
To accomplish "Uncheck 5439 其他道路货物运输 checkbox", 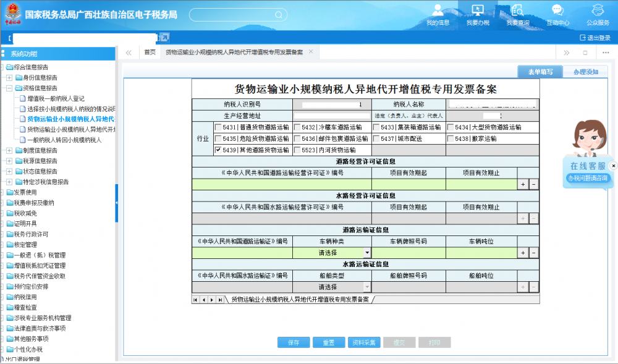I will [218, 150].
